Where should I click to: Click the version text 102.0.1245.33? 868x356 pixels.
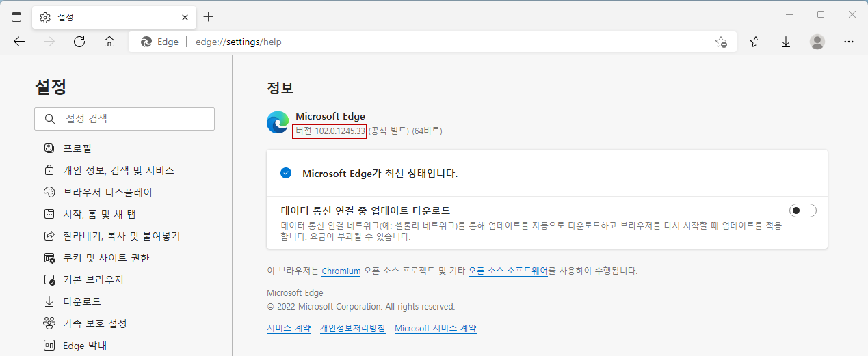[x=340, y=131]
